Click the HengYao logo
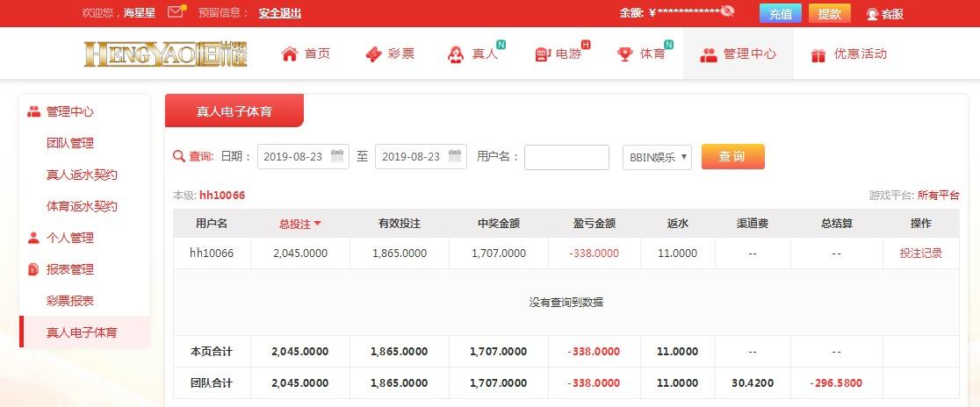The image size is (980, 407). (x=166, y=54)
